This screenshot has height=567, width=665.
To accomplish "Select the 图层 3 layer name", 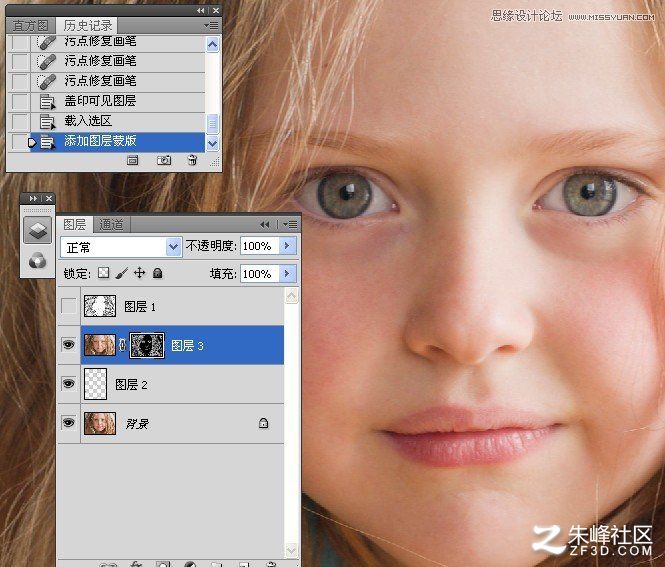I will (187, 346).
